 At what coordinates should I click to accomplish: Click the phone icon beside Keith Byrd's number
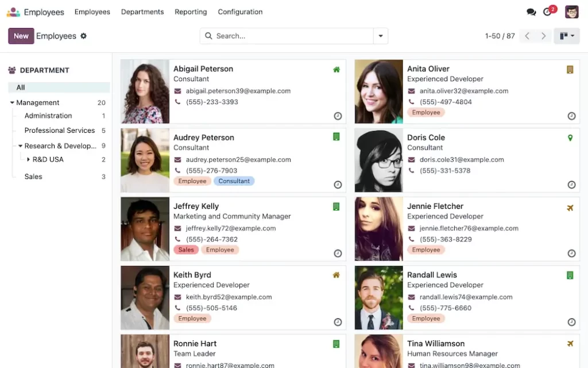(x=179, y=308)
